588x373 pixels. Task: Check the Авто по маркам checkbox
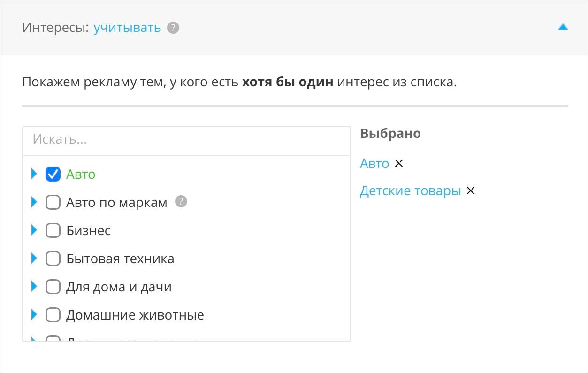pyautogui.click(x=53, y=202)
